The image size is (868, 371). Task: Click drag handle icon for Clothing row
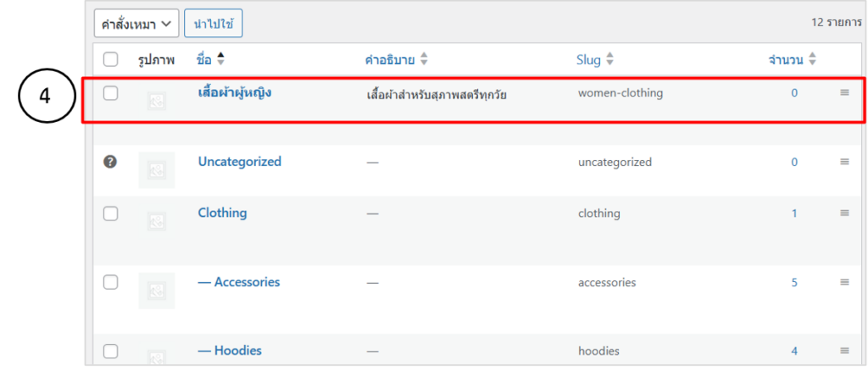click(844, 213)
